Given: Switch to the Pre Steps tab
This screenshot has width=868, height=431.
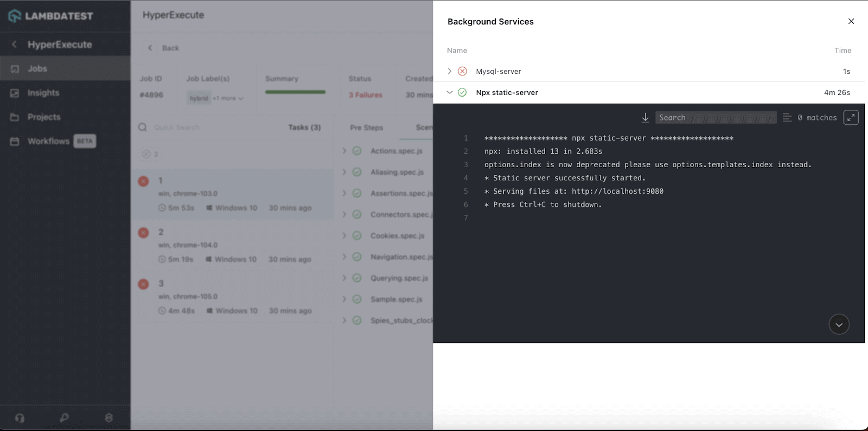Looking at the screenshot, I should (366, 128).
